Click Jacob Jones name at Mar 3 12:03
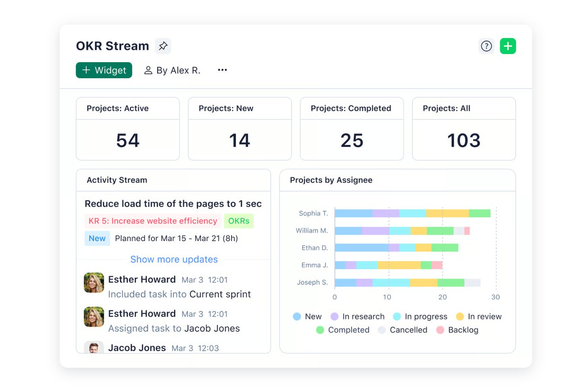588x392 pixels. tap(137, 348)
